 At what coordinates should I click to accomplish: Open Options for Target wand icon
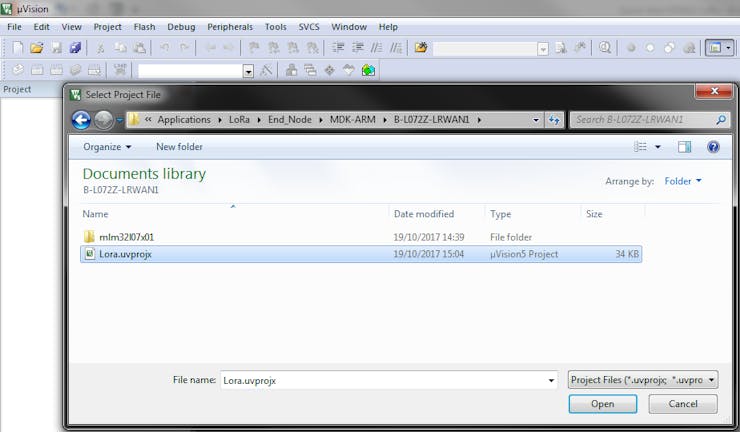point(266,70)
